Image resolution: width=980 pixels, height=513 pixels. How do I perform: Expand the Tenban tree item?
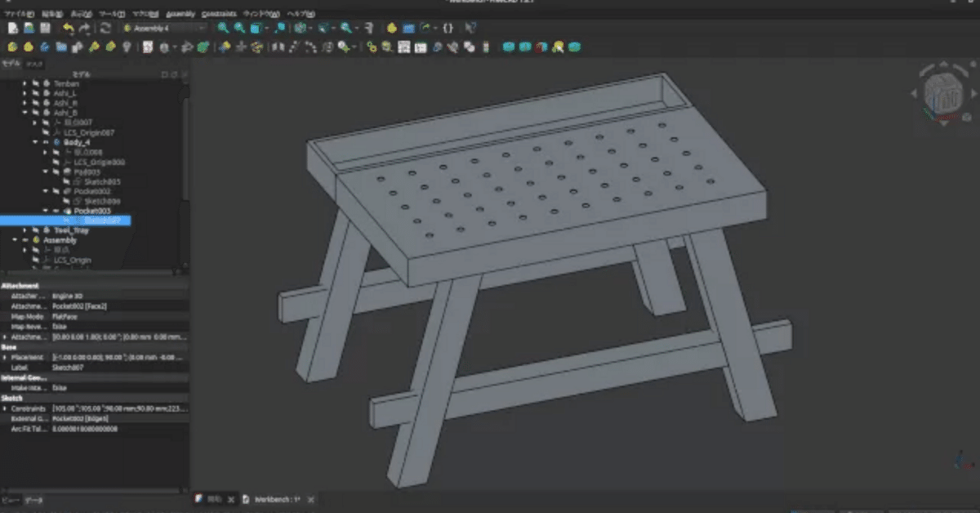point(24,83)
